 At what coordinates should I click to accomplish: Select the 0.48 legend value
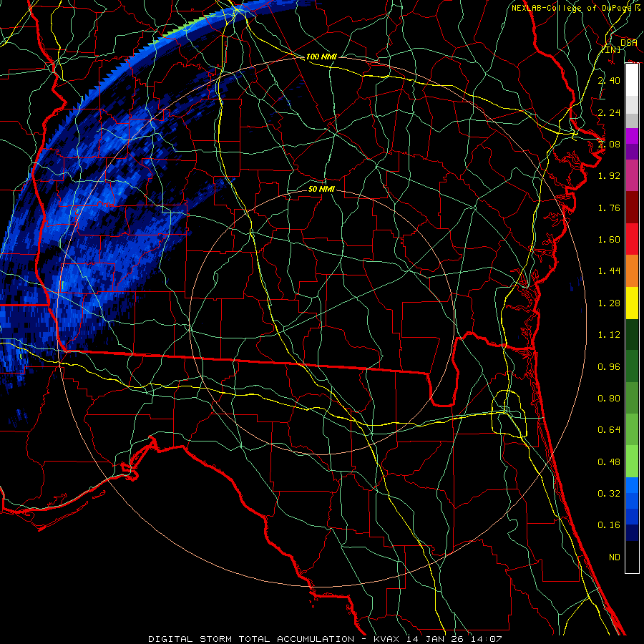609,462
